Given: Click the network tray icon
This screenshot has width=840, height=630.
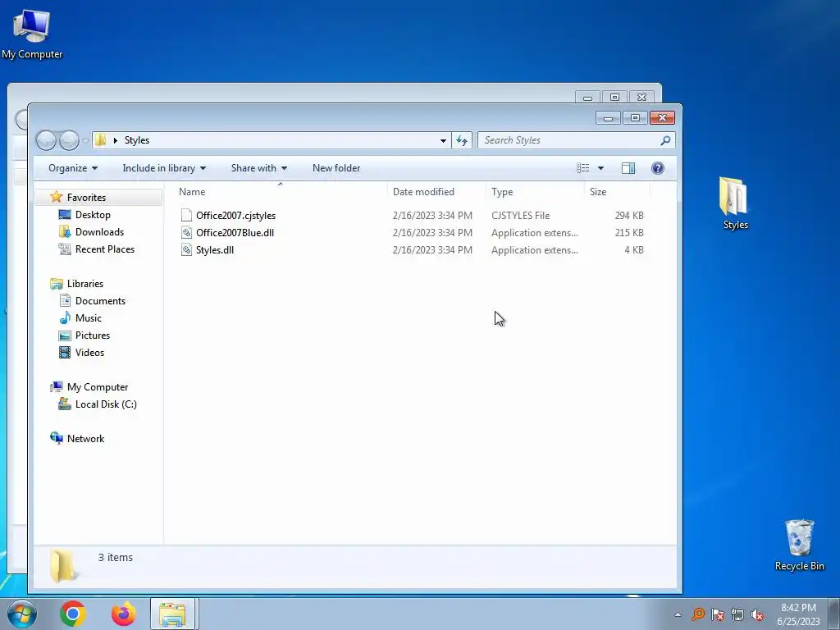Looking at the screenshot, I should point(737,614).
